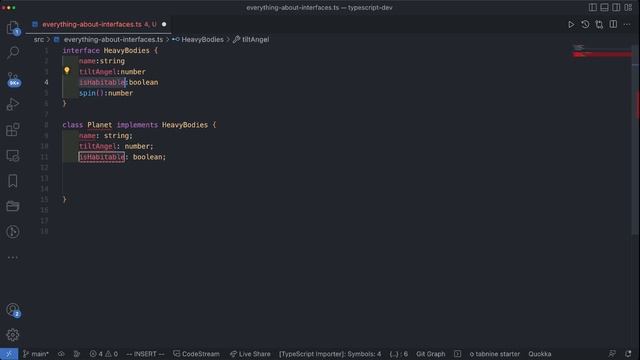Open the Accounts menu
Screen dimensions: 640x360
coord(13,310)
